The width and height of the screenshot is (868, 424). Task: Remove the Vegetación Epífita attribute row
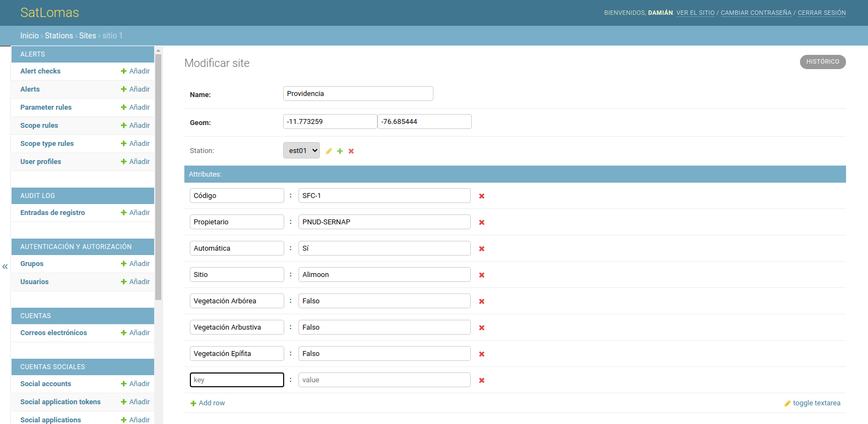[482, 354]
